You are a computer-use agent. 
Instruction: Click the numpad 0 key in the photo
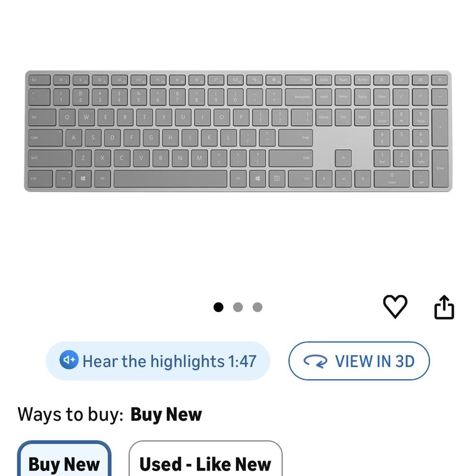point(392,178)
